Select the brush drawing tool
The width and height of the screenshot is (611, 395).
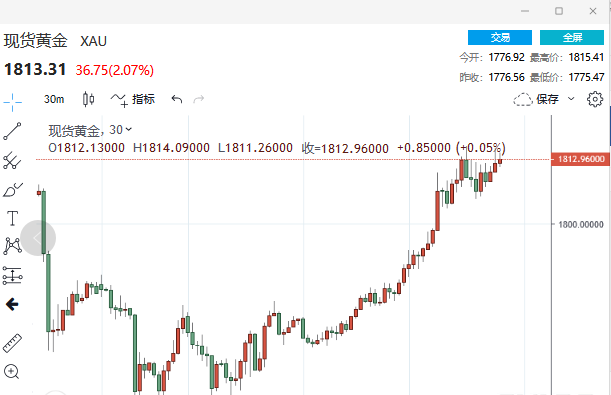13,190
